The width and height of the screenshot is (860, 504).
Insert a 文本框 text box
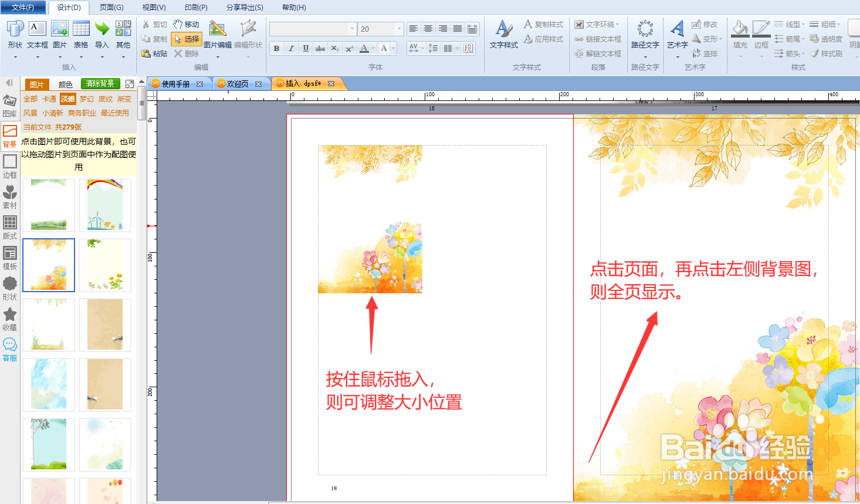point(38,35)
